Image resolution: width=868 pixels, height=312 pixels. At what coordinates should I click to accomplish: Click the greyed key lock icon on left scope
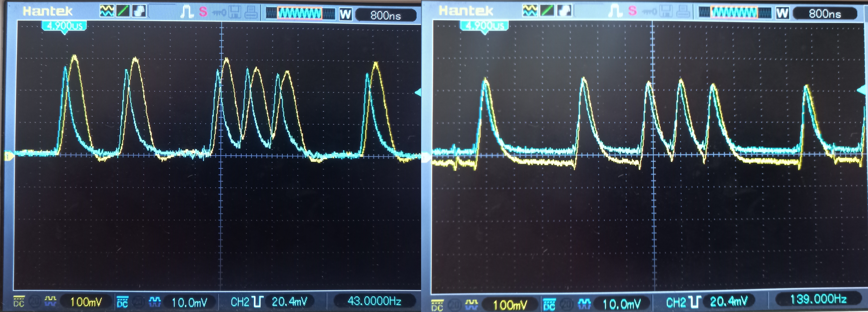pyautogui.click(x=219, y=13)
